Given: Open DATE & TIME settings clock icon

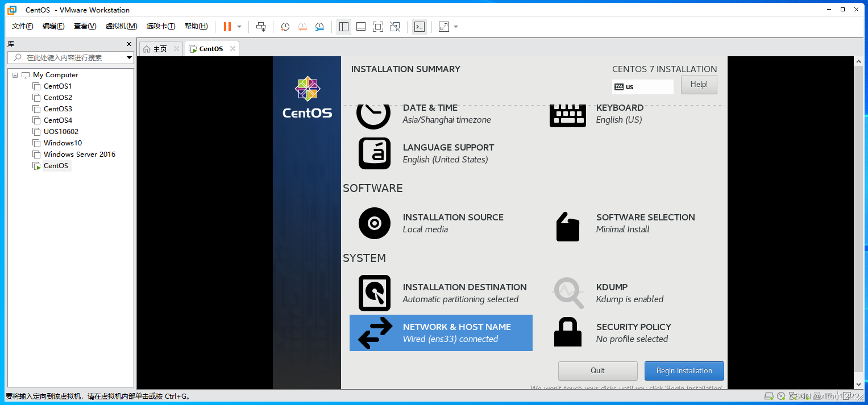Looking at the screenshot, I should click(373, 116).
